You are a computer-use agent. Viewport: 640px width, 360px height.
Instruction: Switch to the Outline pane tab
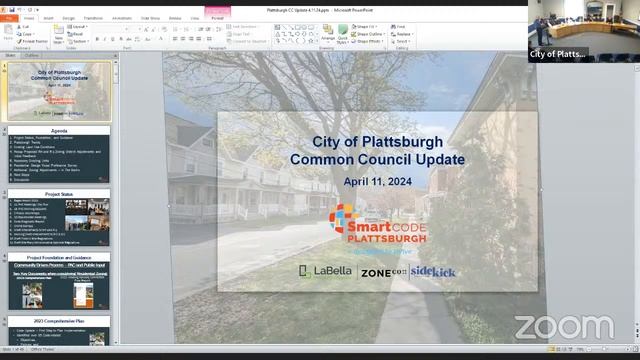tap(31, 55)
